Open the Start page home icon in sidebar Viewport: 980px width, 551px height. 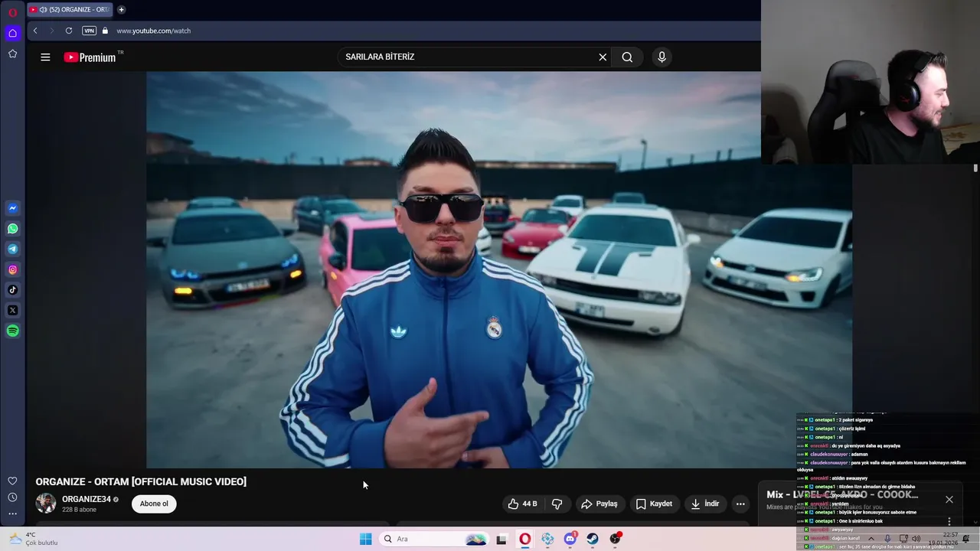tap(12, 33)
